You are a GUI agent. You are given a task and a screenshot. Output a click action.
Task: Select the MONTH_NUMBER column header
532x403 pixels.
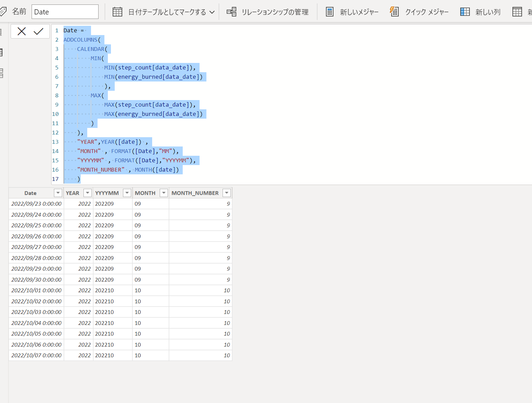pyautogui.click(x=195, y=193)
